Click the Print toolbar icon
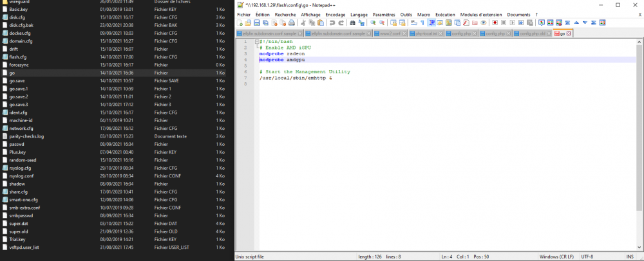 [291, 23]
